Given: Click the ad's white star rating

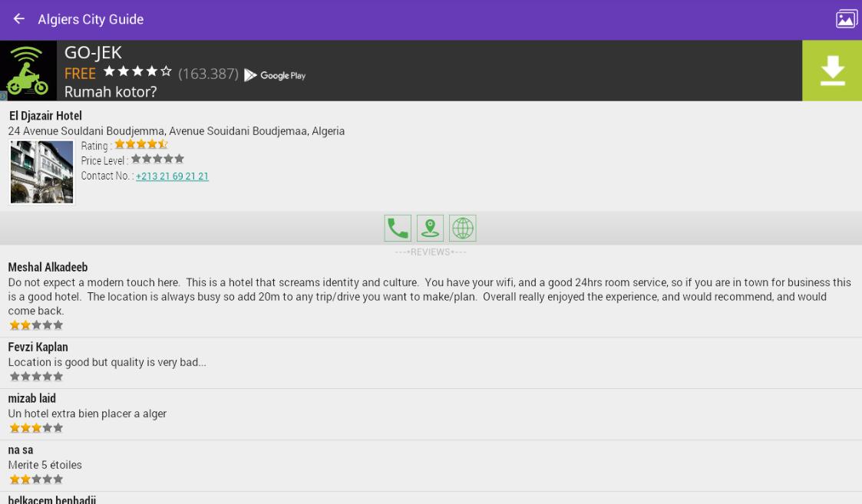Looking at the screenshot, I should coord(137,71).
